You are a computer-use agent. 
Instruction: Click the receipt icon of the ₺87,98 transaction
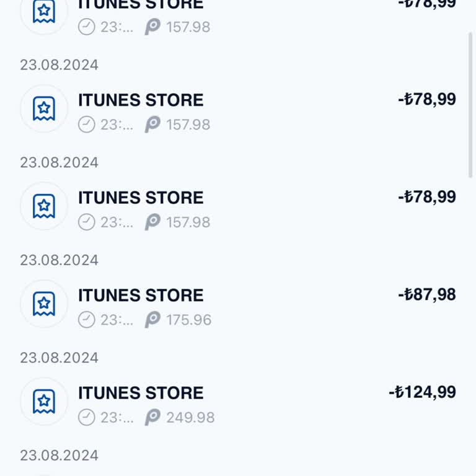pyautogui.click(x=44, y=304)
